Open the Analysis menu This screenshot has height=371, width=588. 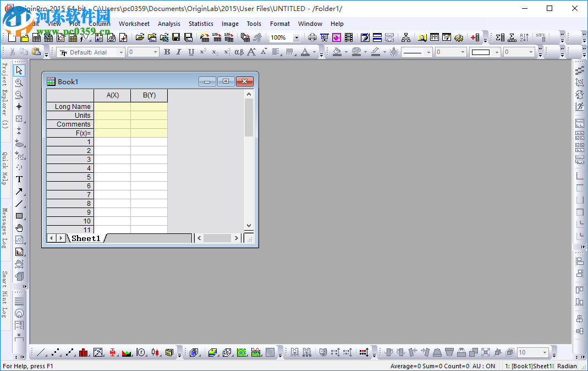tap(169, 24)
